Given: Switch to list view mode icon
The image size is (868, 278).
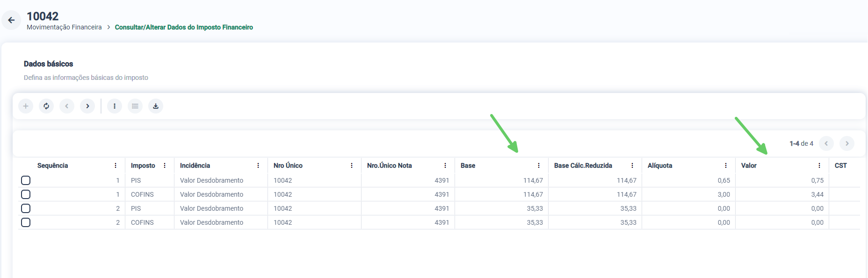Looking at the screenshot, I should point(135,106).
